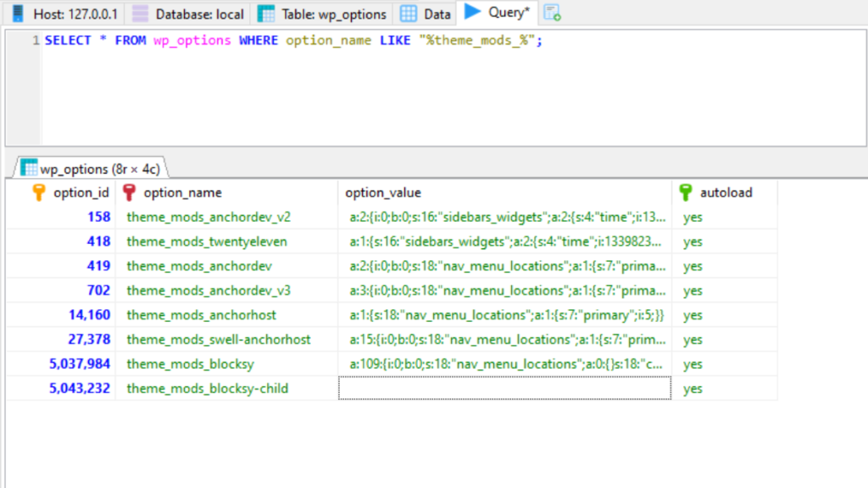868x488 pixels.
Task: Click the option_name column header text
Action: click(182, 192)
